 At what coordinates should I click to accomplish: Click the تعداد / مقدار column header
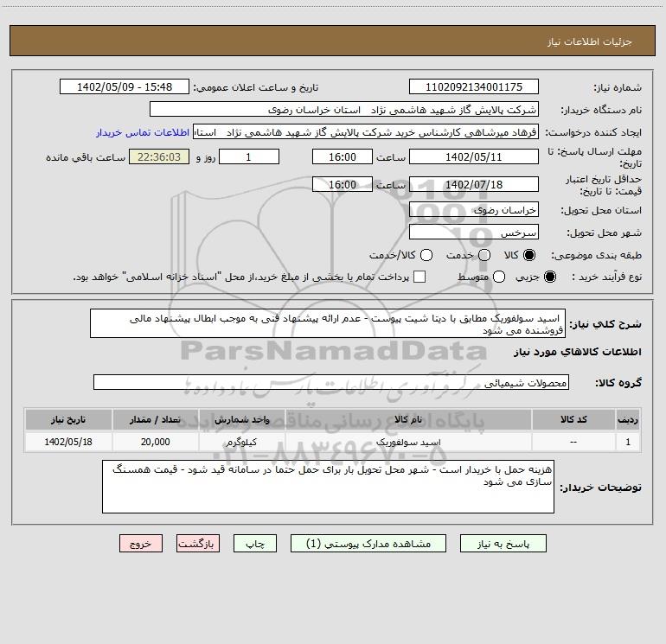click(155, 419)
